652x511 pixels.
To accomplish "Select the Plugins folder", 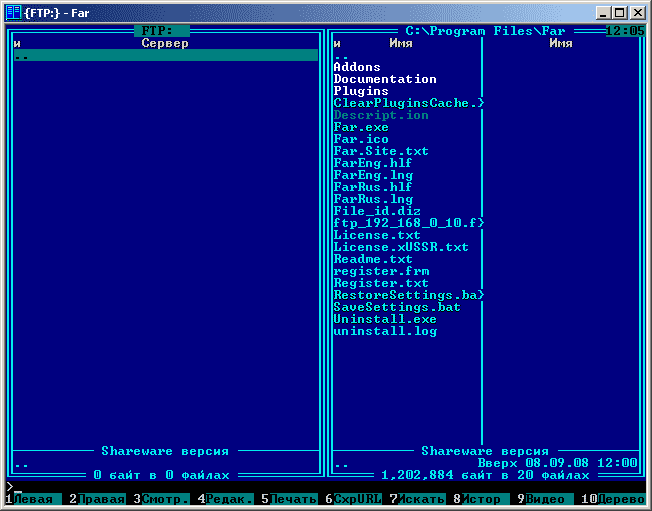I will click(x=361, y=91).
